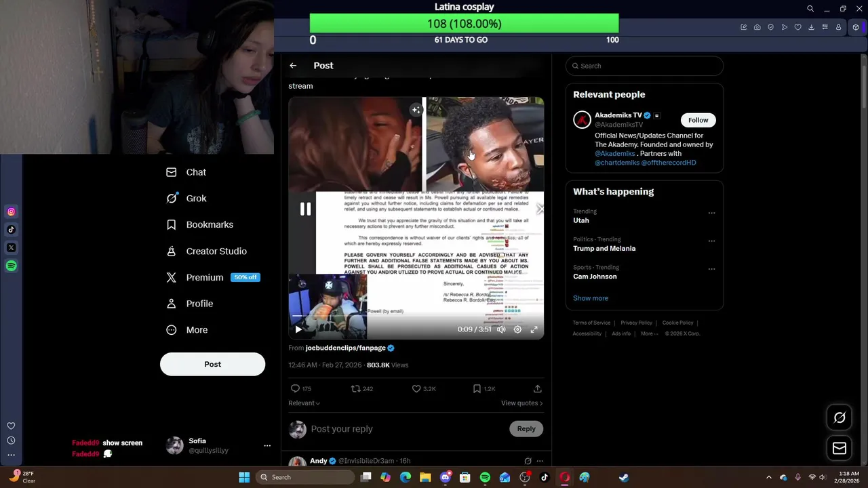This screenshot has width=868, height=488.
Task: Click the share icon below the post
Action: click(x=537, y=388)
